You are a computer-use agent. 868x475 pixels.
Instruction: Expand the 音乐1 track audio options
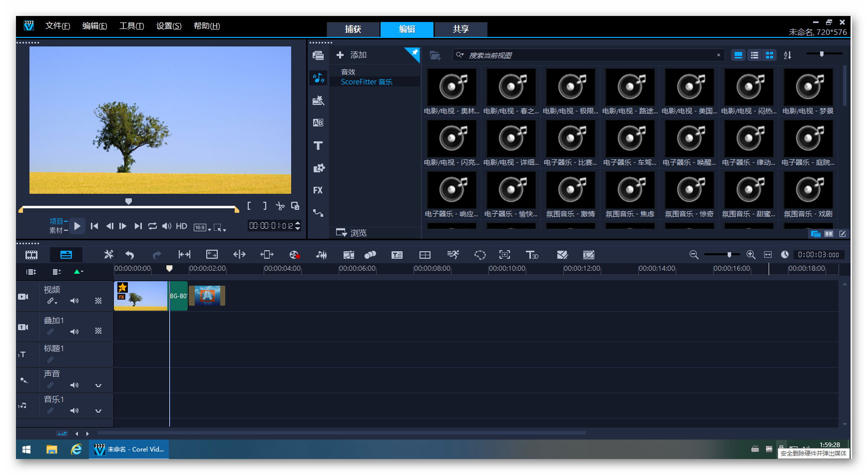98,411
